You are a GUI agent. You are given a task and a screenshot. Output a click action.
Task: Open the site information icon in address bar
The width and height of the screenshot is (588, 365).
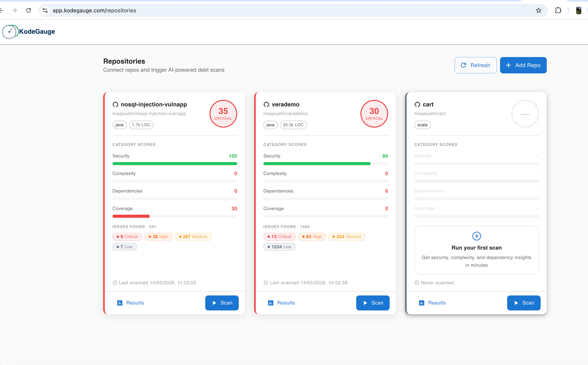coord(45,10)
